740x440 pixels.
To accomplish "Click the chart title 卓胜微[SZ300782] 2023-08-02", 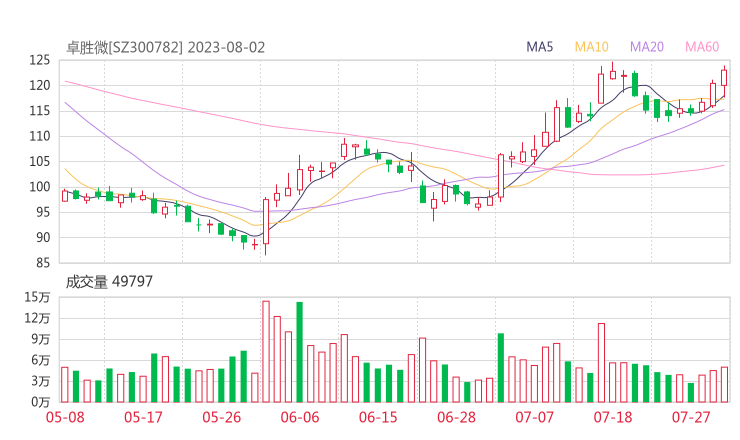I will pos(166,48).
